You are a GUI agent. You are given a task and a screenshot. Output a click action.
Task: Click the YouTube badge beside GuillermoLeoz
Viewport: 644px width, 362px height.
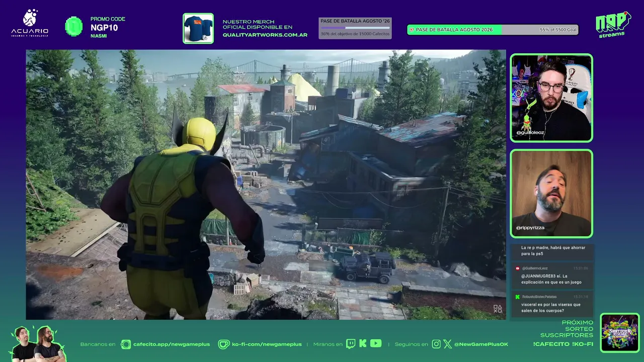[x=518, y=268]
